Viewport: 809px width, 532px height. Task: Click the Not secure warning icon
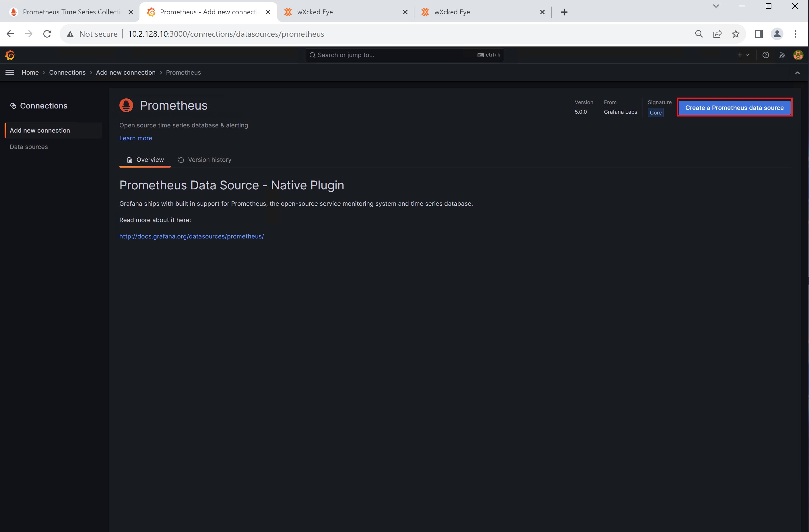pos(70,34)
